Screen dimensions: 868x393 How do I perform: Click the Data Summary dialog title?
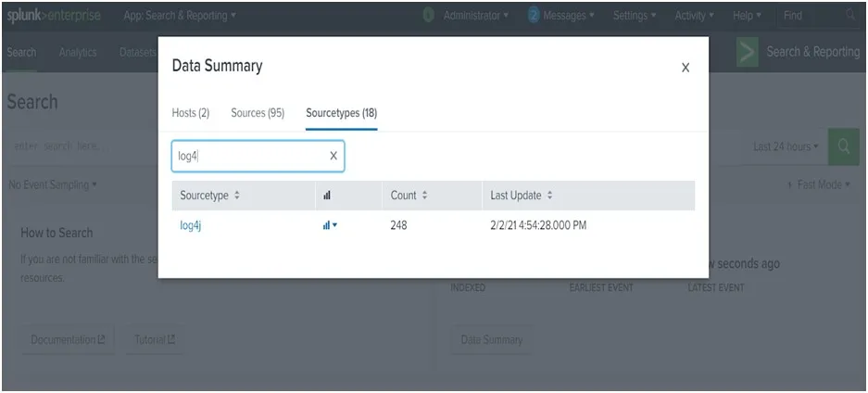click(217, 66)
